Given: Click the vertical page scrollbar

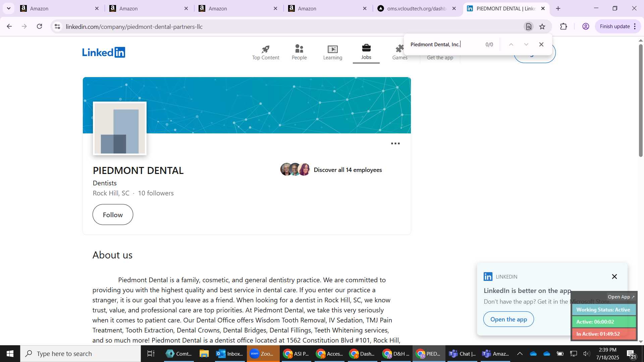Looking at the screenshot, I should [x=641, y=101].
